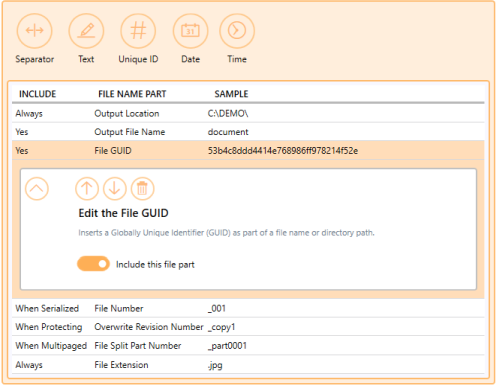
Task: Select the Output File Name row
Action: (248, 132)
